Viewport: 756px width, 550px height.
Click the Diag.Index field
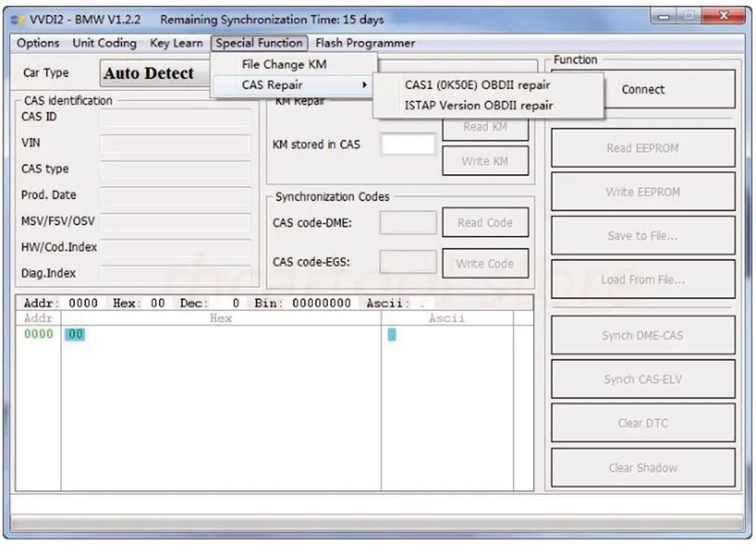pyautogui.click(x=176, y=274)
